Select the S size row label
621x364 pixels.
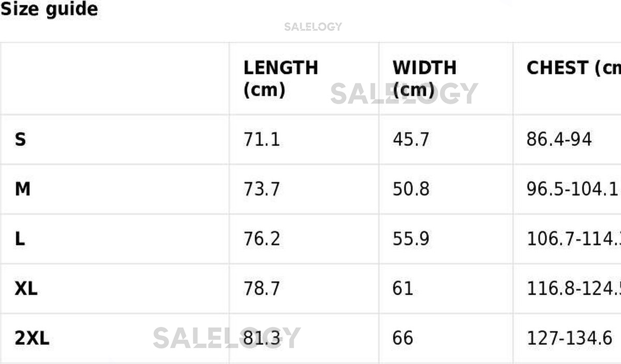(20, 140)
